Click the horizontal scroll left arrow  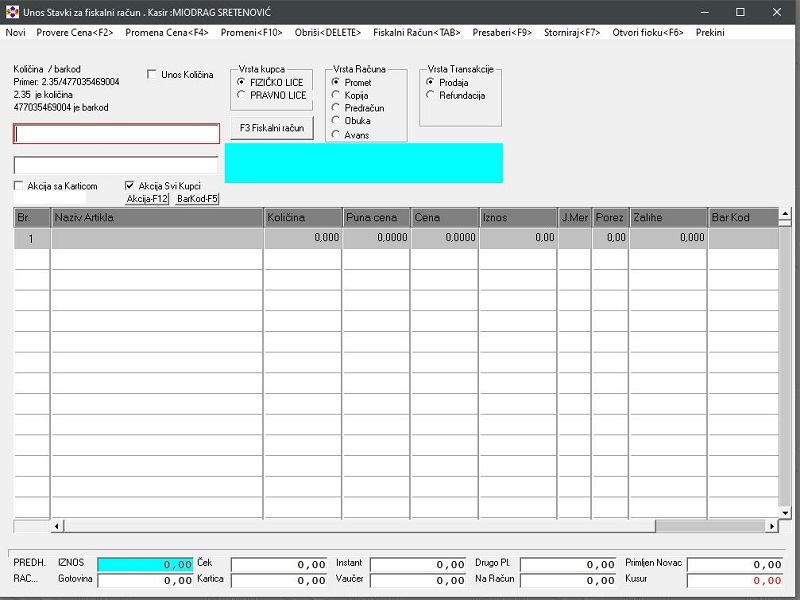click(x=57, y=526)
